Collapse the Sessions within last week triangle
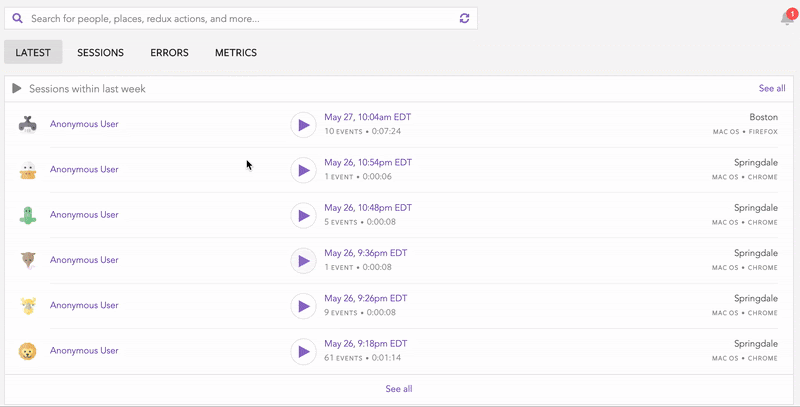Screen dimensions: 800x407 [17, 89]
